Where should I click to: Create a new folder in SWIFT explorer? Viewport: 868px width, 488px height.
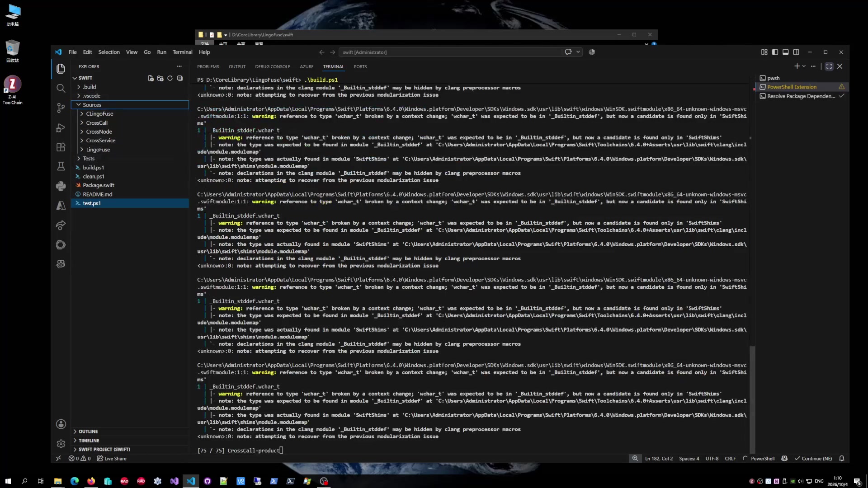click(x=160, y=78)
